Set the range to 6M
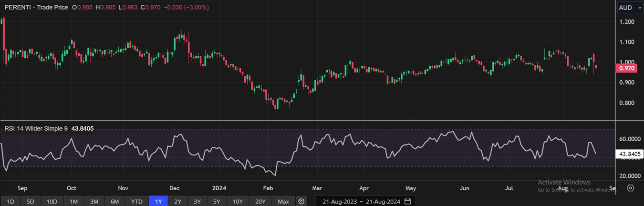644x206 pixels. tap(114, 201)
